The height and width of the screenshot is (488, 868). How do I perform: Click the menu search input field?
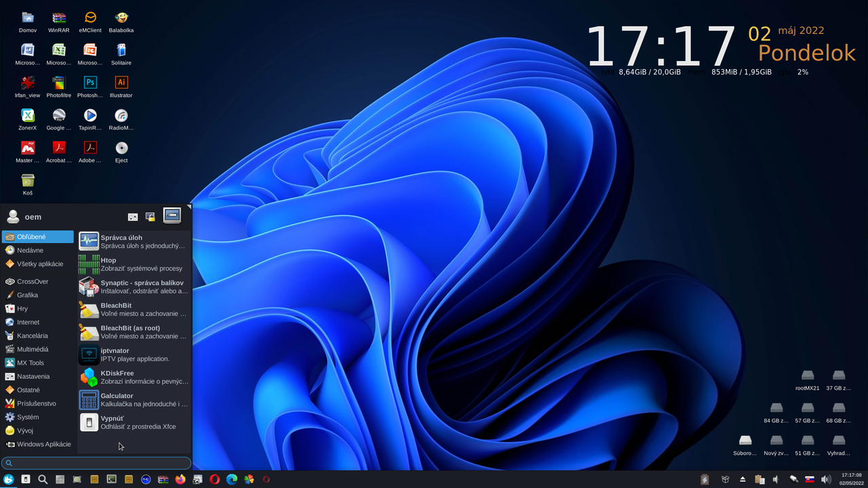(x=96, y=463)
